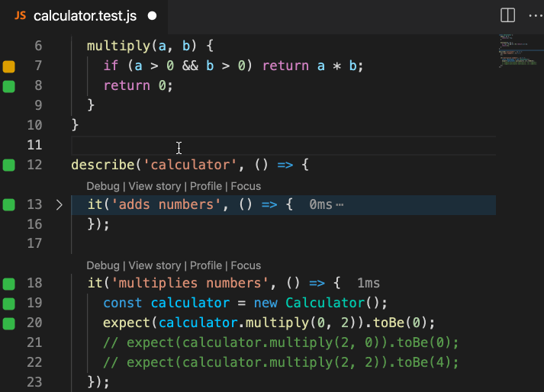The width and height of the screenshot is (544, 392).
Task: Click the green indicator beside line 13
Action: pyautogui.click(x=9, y=204)
